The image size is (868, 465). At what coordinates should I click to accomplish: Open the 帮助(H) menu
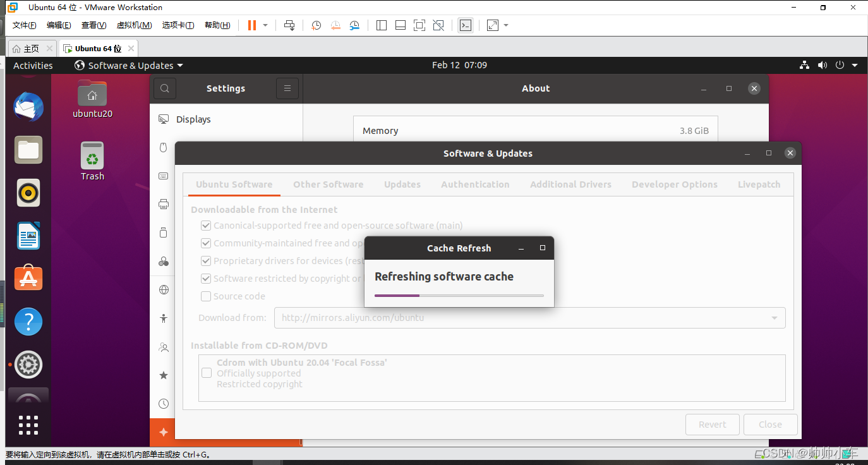pyautogui.click(x=217, y=25)
